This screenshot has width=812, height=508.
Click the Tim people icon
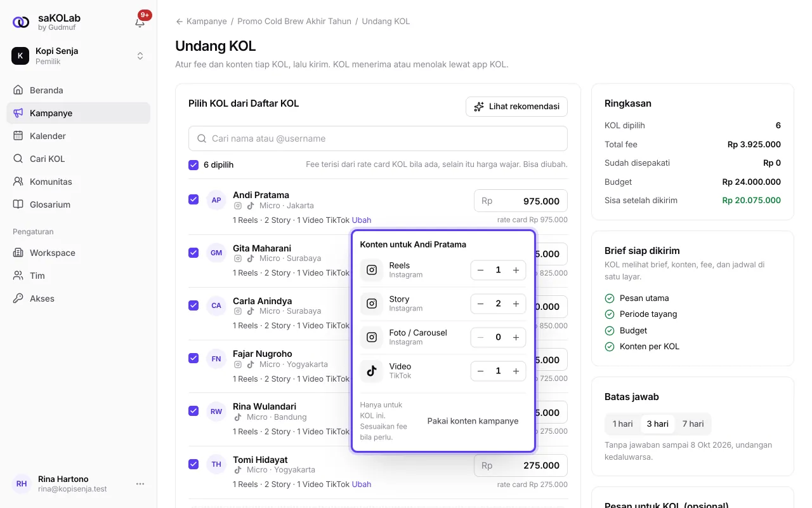tap(18, 276)
